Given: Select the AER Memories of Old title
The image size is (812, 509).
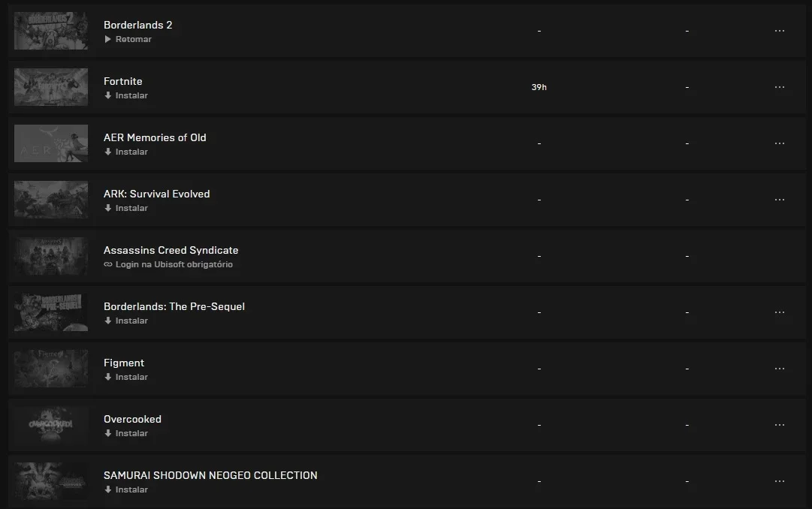Looking at the screenshot, I should click(155, 137).
